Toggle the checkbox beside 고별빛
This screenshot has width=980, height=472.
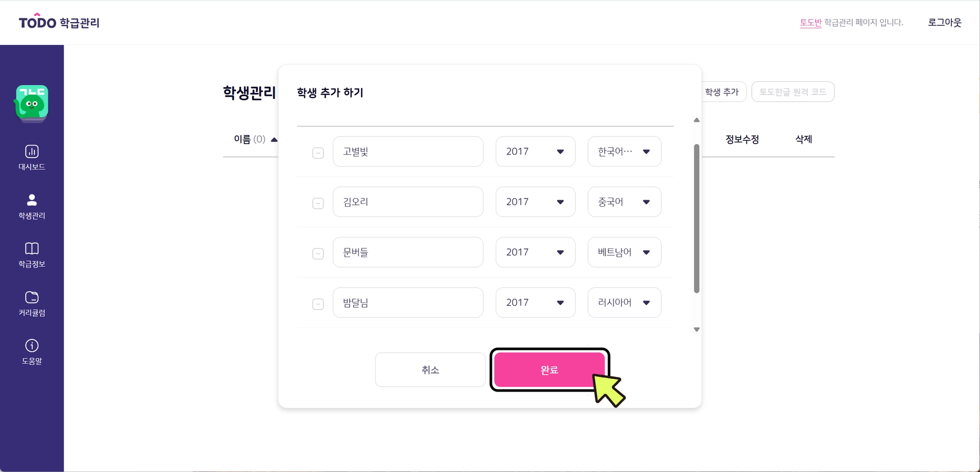(318, 153)
